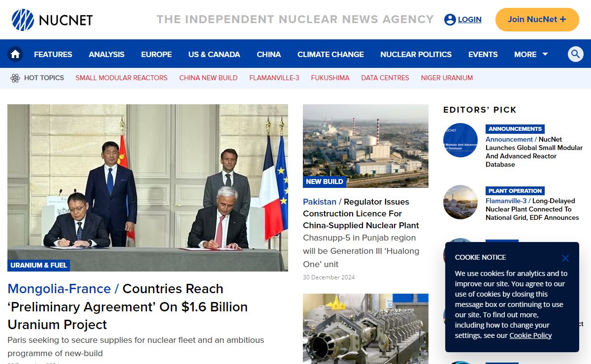The image size is (591, 364).
Task: Click the round Flamanville plant thumbnail
Action: pos(460,202)
